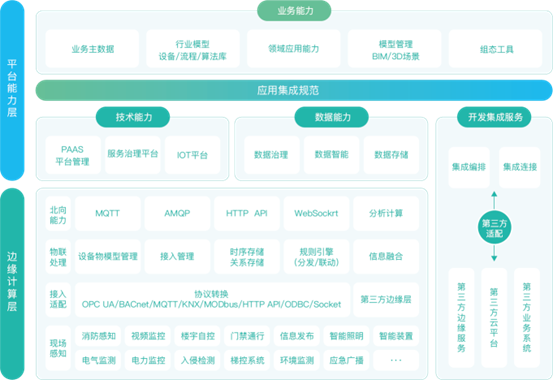This screenshot has height=380, width=553.
Task: Select the 接入适配 row label
Action: point(58,300)
